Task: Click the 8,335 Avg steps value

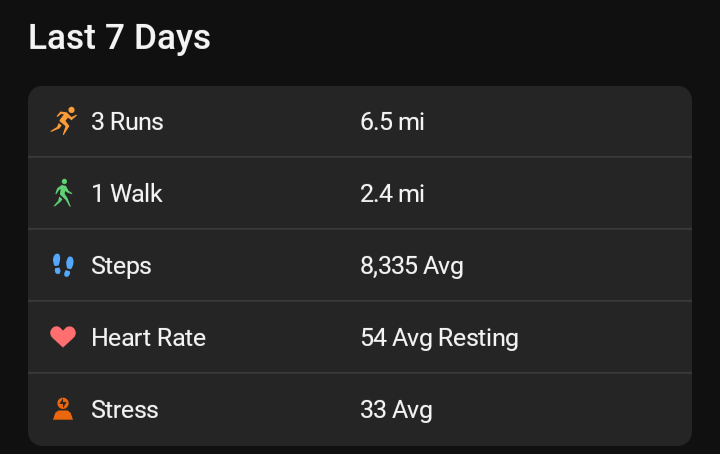Action: [412, 265]
